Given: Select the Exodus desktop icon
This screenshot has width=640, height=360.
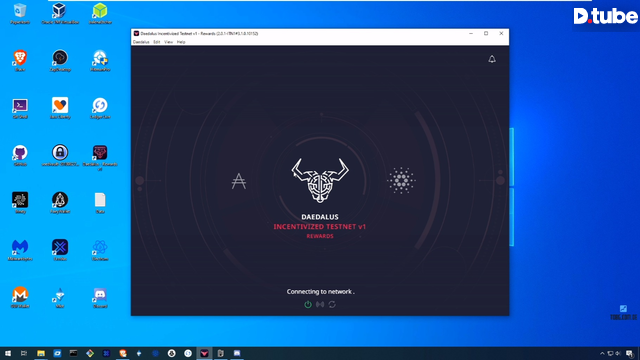Looking at the screenshot, I should pos(60,250).
